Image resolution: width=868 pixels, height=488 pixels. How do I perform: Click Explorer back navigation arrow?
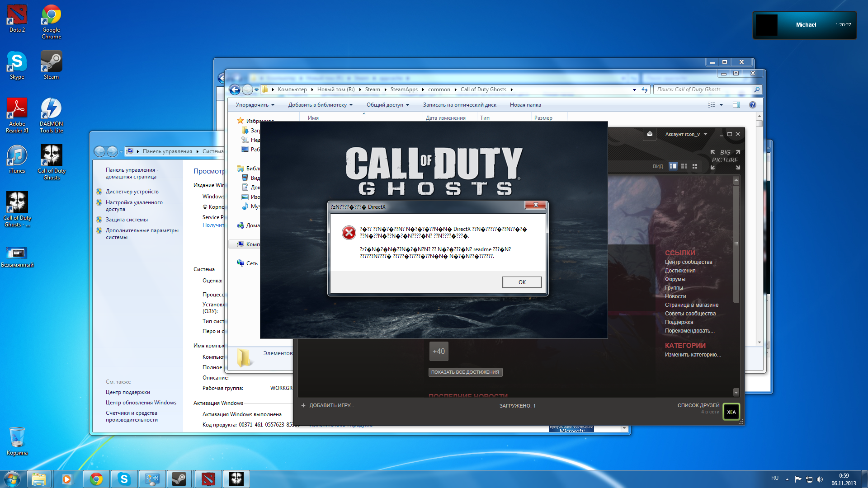pyautogui.click(x=235, y=89)
